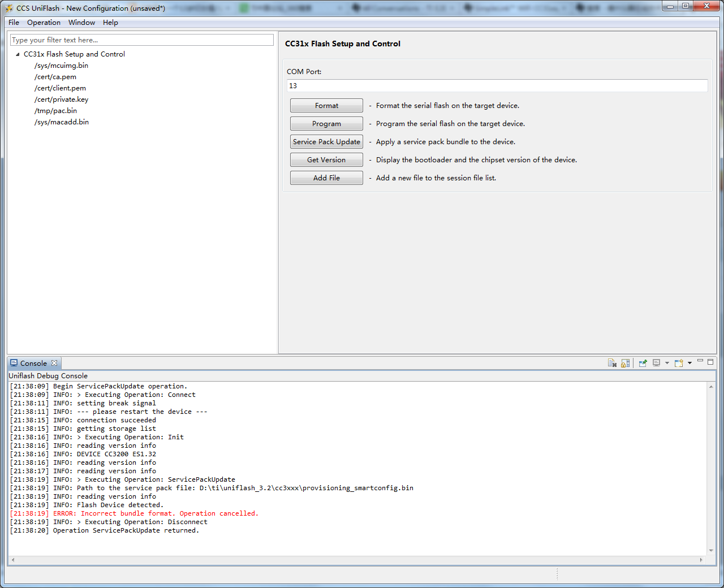The width and height of the screenshot is (724, 588).
Task: Toggle the console Scroll Lock icon
Action: [x=625, y=363]
